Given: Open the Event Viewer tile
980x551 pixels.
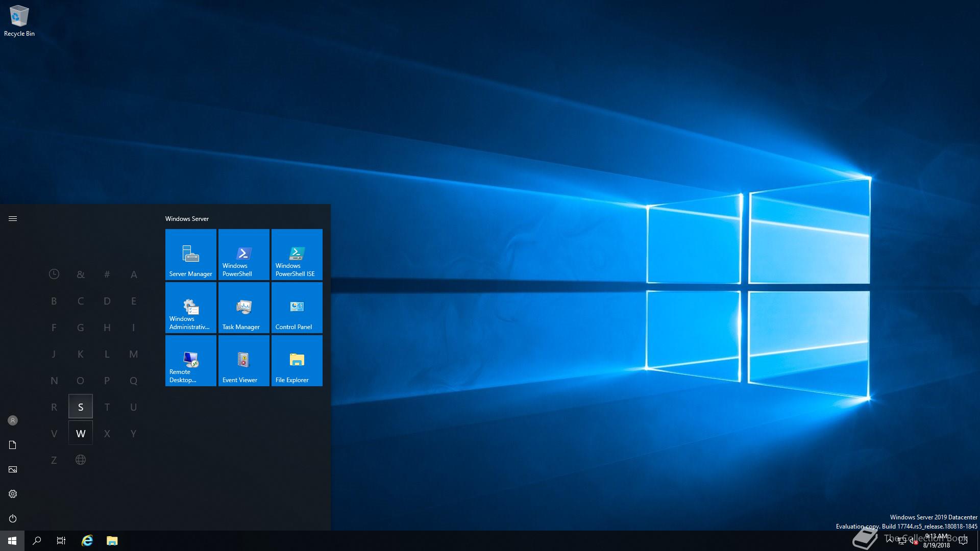Looking at the screenshot, I should (243, 360).
